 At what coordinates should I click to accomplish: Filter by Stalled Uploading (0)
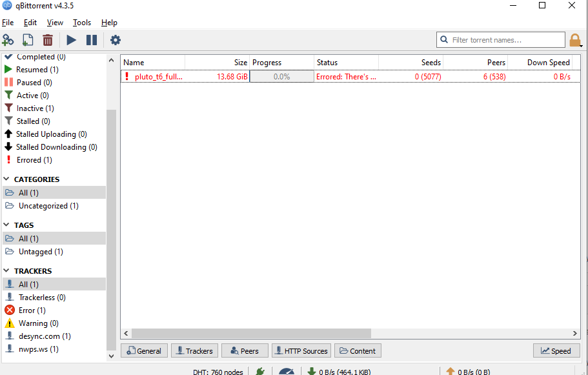click(x=46, y=134)
